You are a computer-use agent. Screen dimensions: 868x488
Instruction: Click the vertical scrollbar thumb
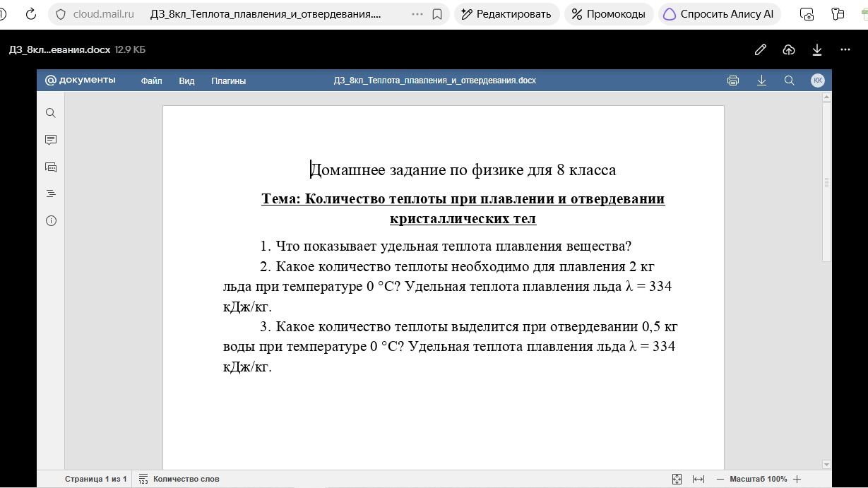[826, 182]
